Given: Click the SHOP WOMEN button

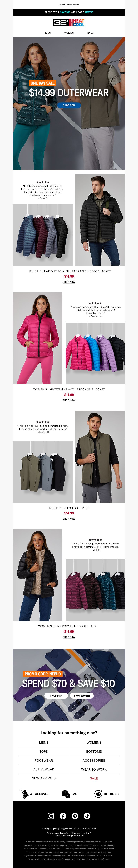Looking at the screenshot, I should pyautogui.click(x=82, y=695).
